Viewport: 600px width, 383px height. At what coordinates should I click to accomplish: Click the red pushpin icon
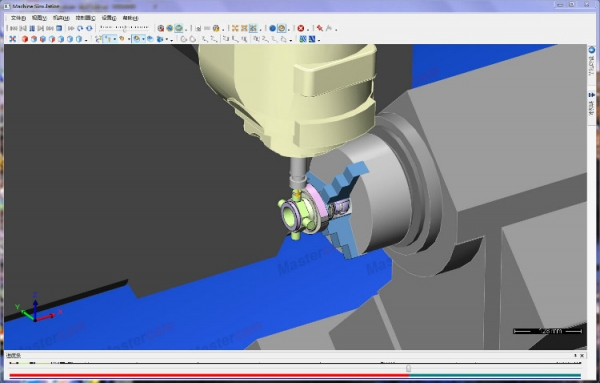[320, 28]
